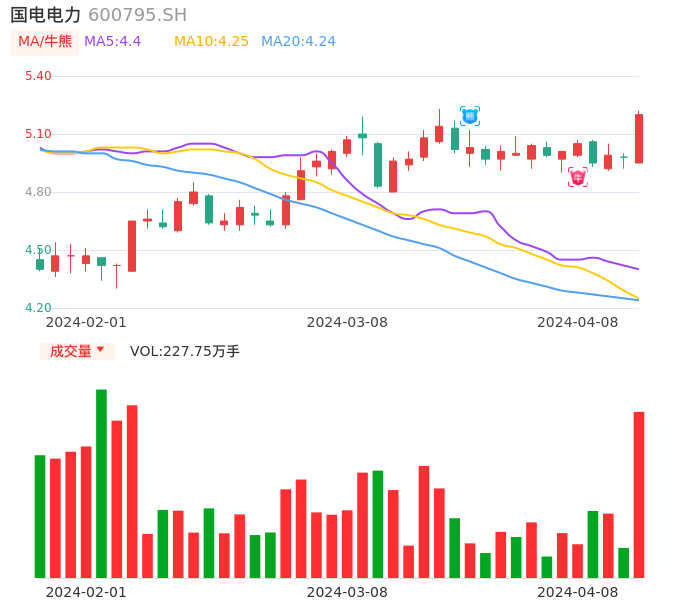Click the 5.40 price axis label
Viewport: 686px width, 606px height.
click(x=37, y=76)
